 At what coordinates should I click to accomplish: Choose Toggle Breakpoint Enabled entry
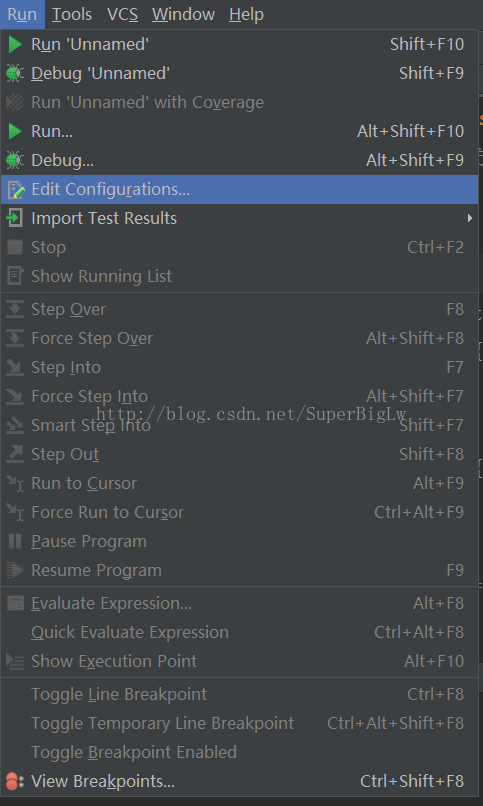(x=239, y=753)
